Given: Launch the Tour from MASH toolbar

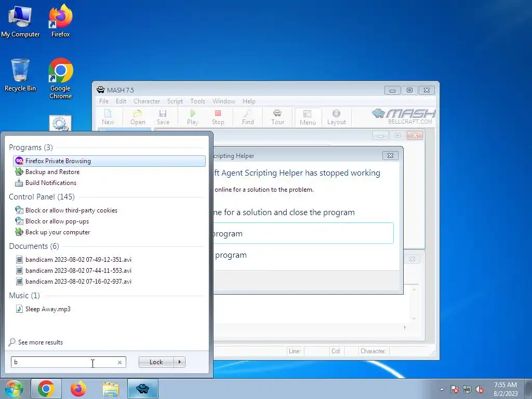Looking at the screenshot, I should [277, 117].
